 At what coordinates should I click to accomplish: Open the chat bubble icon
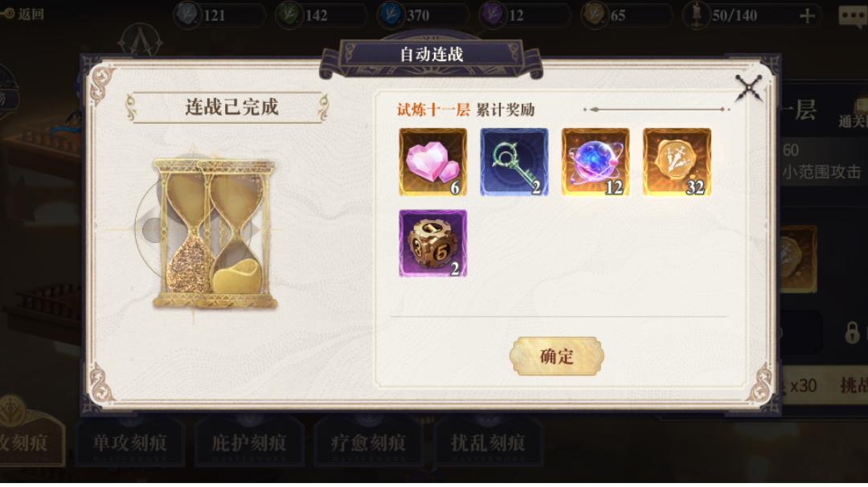[852, 16]
